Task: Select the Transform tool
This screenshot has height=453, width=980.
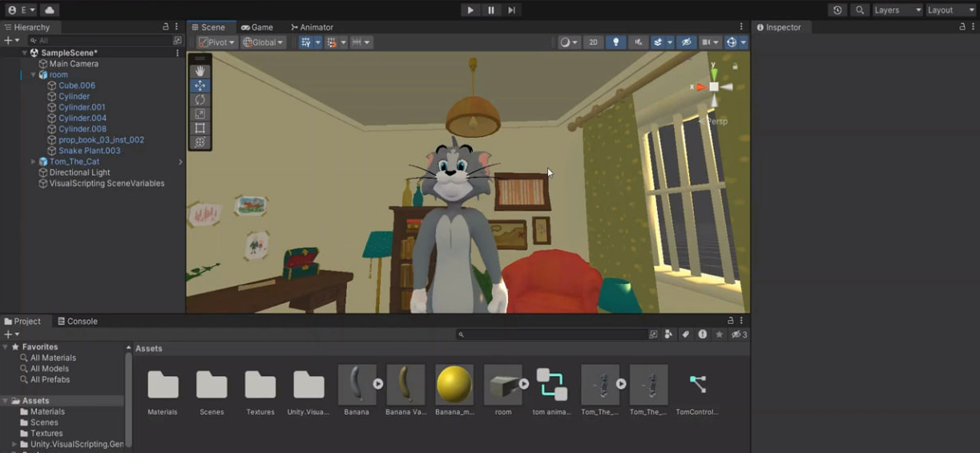Action: click(200, 142)
